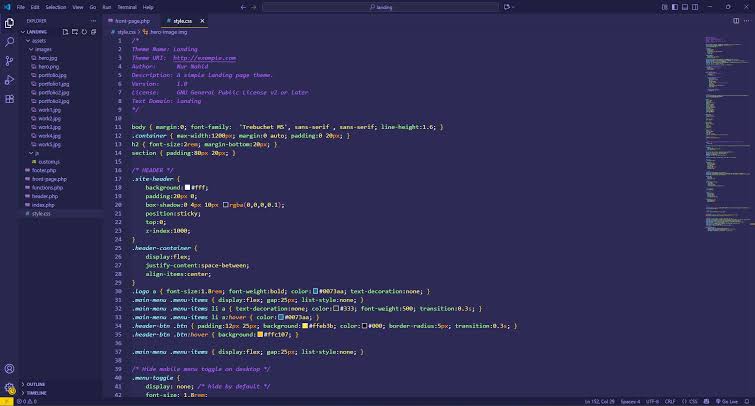Click the VS Code logo icon
This screenshot has height=406, width=755.
coord(7,7)
